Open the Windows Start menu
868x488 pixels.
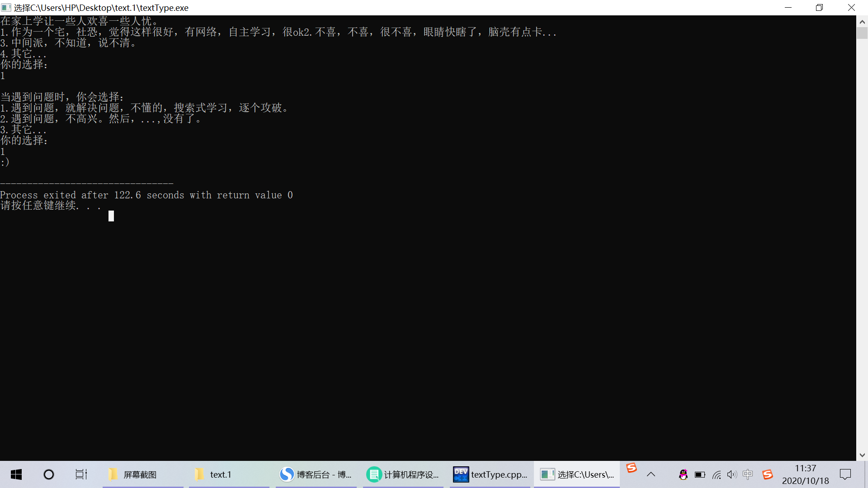[16, 474]
